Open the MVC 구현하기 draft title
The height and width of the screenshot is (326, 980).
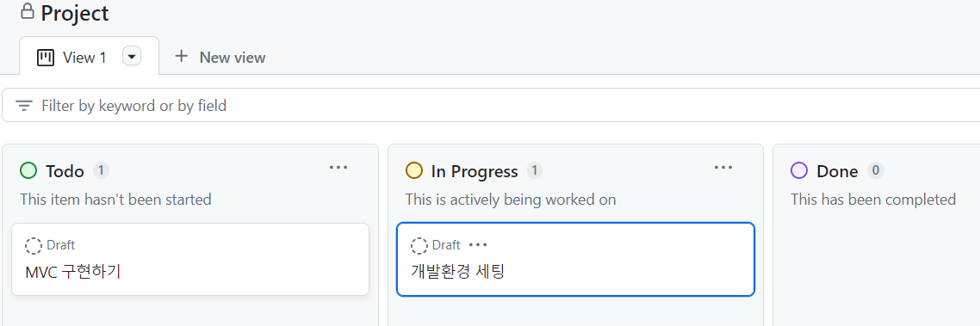(73, 273)
